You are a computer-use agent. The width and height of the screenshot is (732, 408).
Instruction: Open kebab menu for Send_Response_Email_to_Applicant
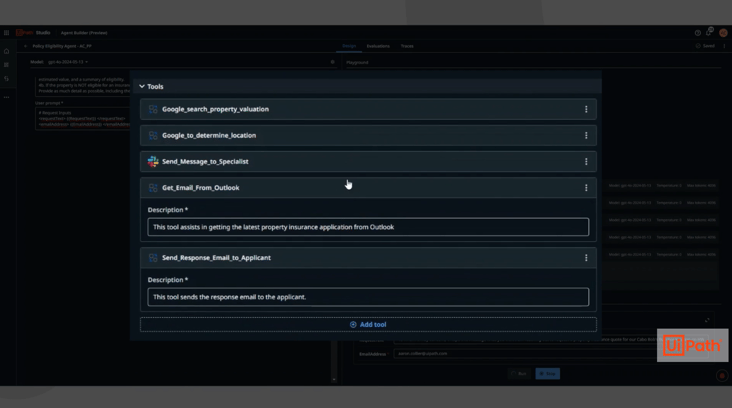pos(586,258)
